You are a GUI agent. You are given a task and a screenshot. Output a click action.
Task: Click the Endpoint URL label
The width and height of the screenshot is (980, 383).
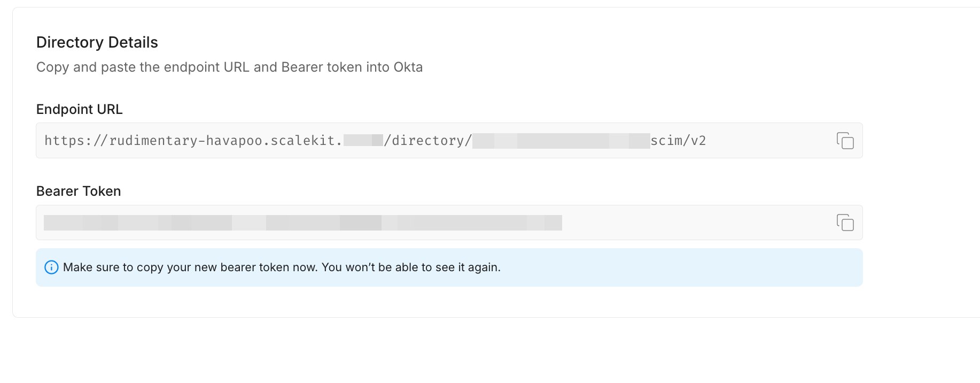[79, 109]
